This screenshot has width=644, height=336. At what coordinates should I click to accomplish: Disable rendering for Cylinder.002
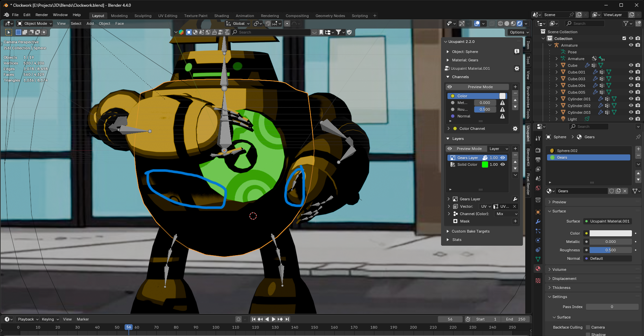click(638, 106)
